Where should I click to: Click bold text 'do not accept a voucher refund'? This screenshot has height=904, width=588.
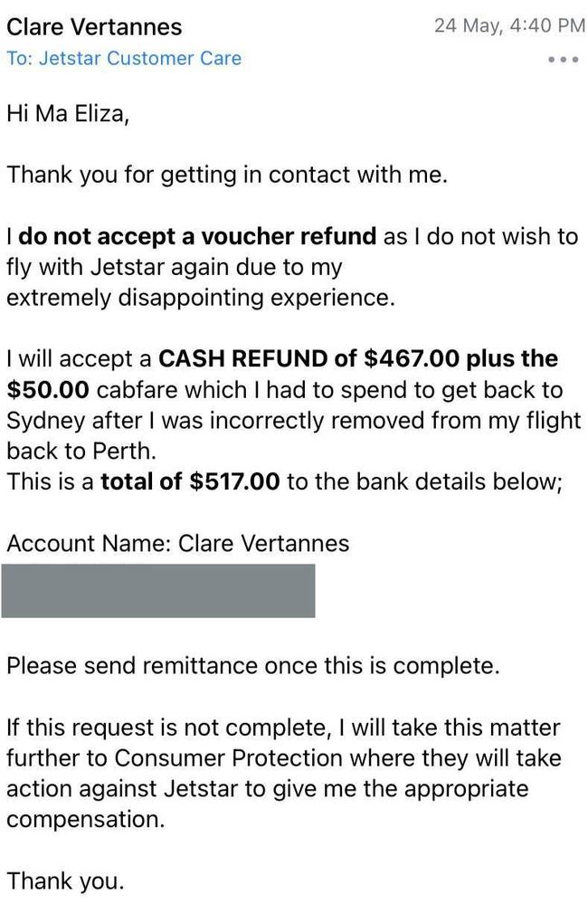pos(197,236)
